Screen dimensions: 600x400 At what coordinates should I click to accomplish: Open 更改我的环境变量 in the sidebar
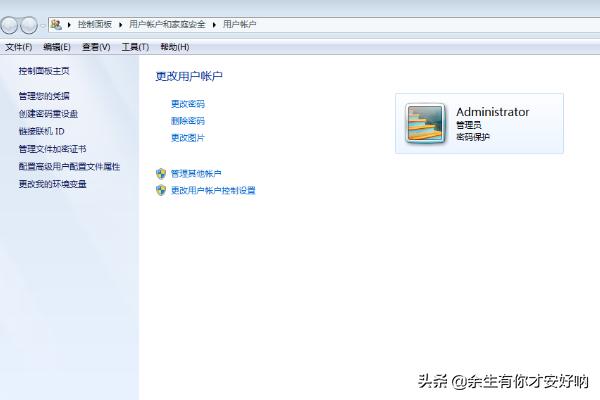pos(52,184)
